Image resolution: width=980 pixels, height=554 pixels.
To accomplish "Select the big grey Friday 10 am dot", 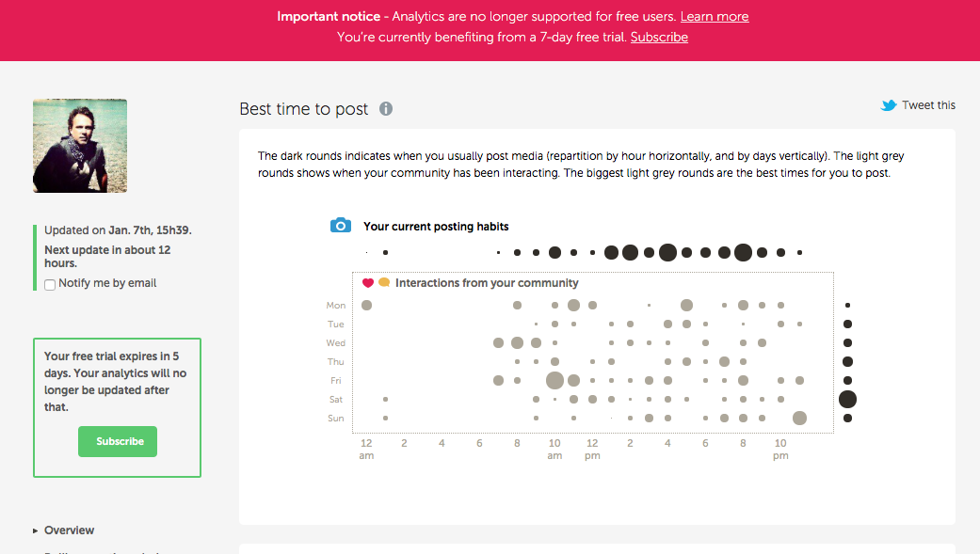I will pyautogui.click(x=554, y=381).
